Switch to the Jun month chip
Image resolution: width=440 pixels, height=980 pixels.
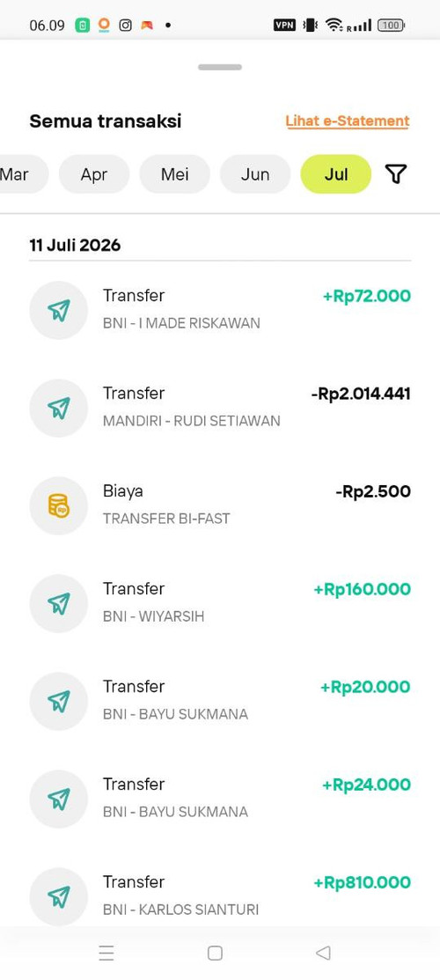pos(255,173)
